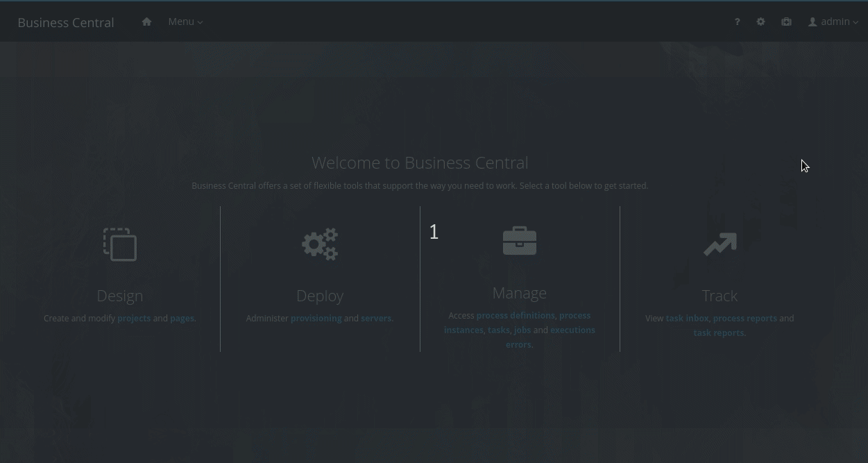The height and width of the screenshot is (463, 868).
Task: Click the briefcase icon in top bar
Action: coord(786,22)
